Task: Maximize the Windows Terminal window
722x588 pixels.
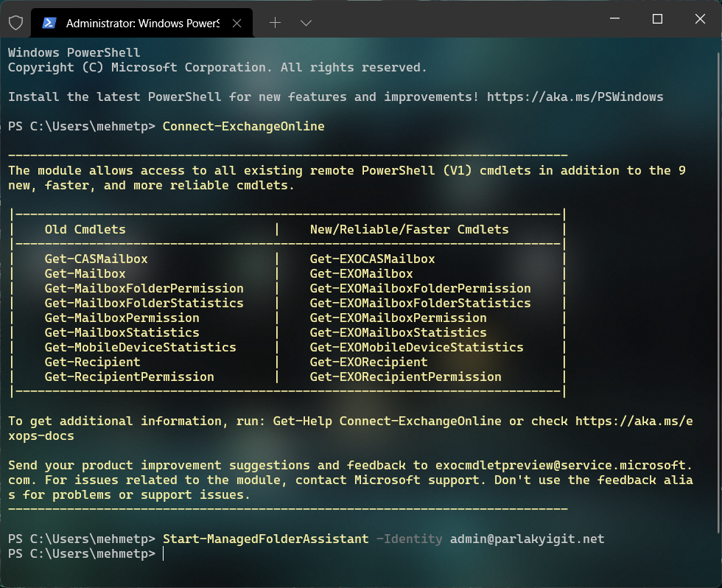Action: [x=657, y=19]
